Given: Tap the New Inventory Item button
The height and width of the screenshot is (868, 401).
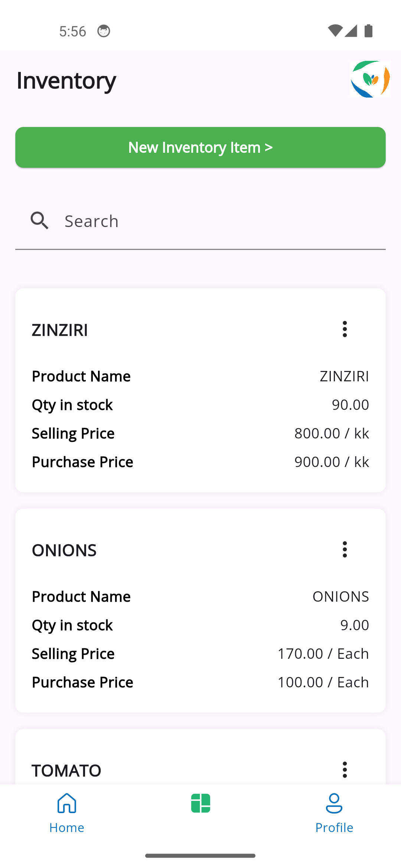Looking at the screenshot, I should click(200, 147).
